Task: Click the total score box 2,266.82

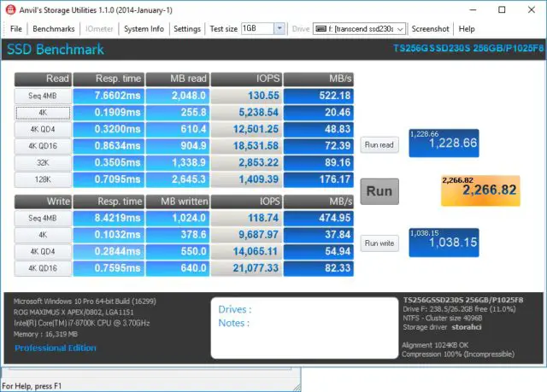Action: pyautogui.click(x=480, y=190)
